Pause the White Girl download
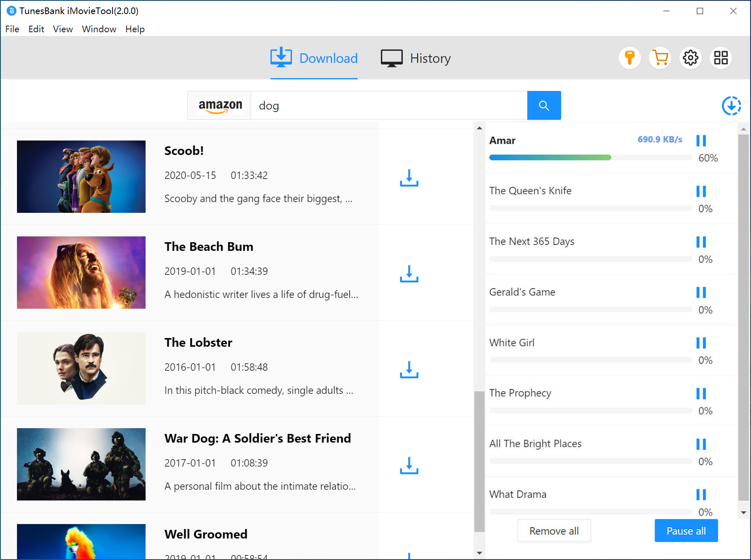Image resolution: width=751 pixels, height=560 pixels. tap(701, 343)
